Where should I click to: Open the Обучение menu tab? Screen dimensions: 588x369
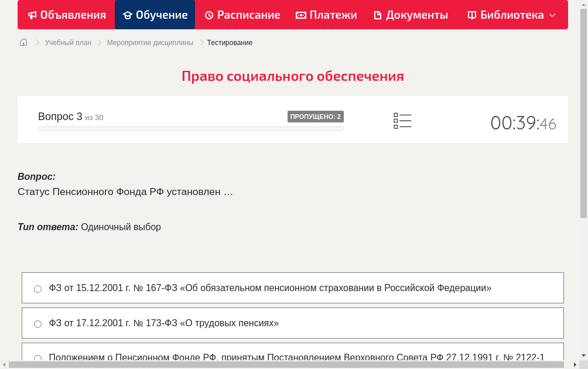155,15
